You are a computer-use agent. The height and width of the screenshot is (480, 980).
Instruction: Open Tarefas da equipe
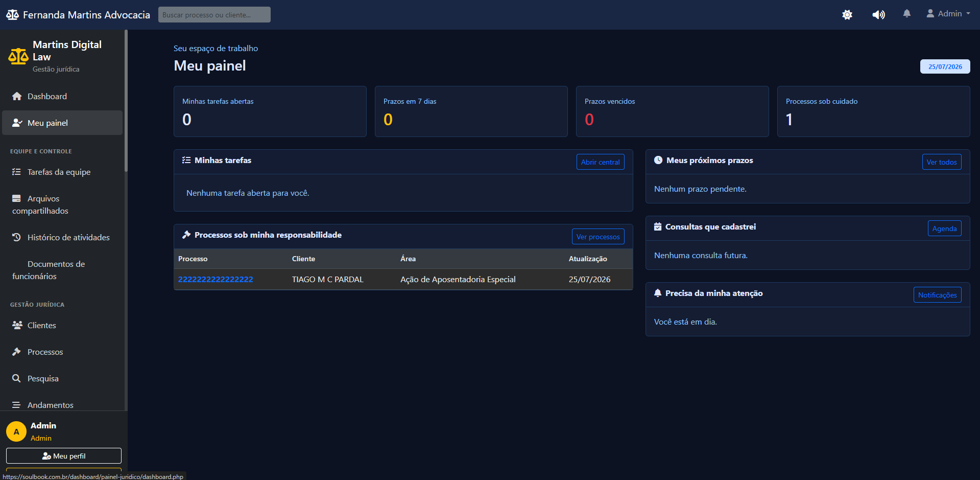tap(62, 172)
